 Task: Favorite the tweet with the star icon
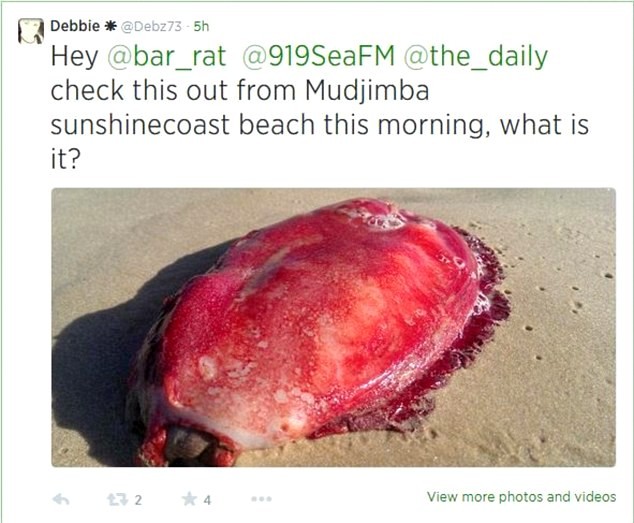pos(189,499)
